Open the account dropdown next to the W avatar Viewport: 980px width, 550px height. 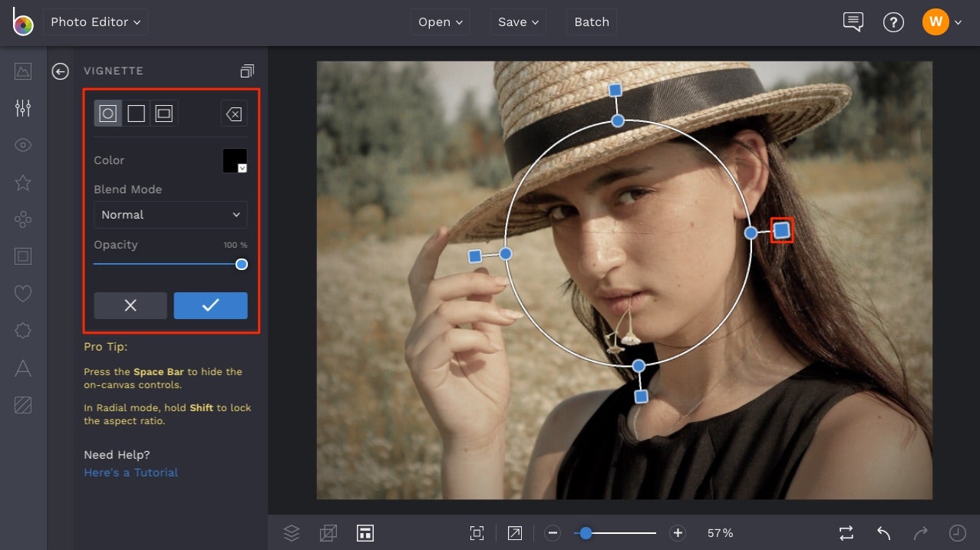pos(957,21)
